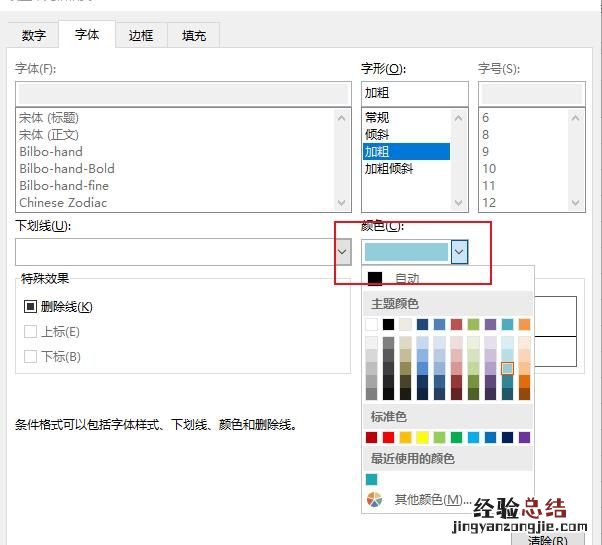
Task: Switch to the 边框 tab
Action: click(x=141, y=35)
